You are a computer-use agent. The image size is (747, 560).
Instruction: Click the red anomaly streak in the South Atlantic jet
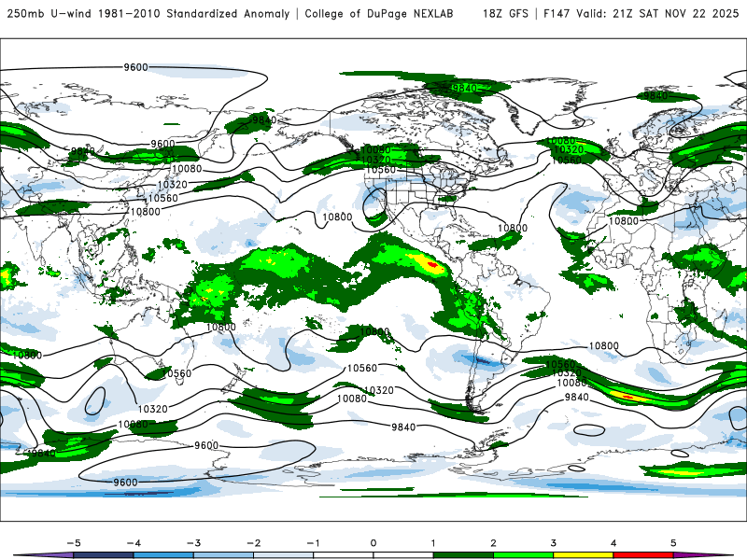point(627,396)
